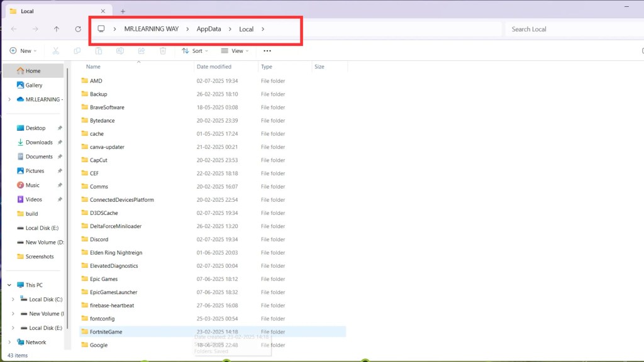Open Documents quick access item

[x=38, y=156]
